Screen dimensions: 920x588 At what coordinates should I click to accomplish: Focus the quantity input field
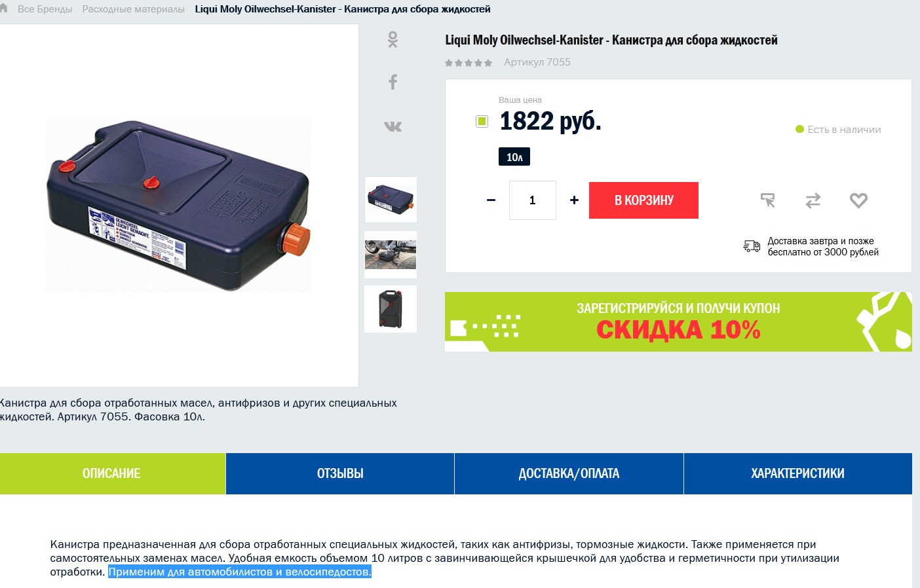click(x=533, y=200)
